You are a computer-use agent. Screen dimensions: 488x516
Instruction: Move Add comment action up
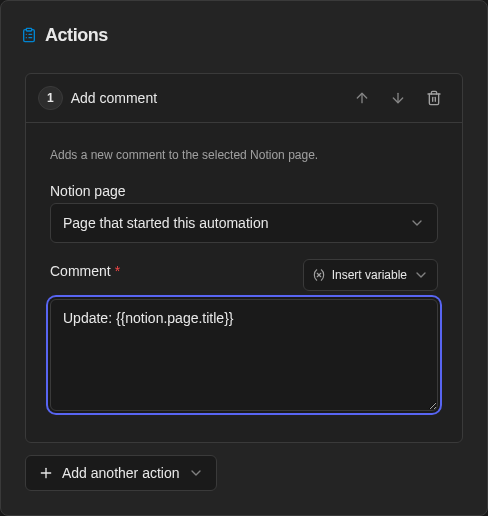362,98
